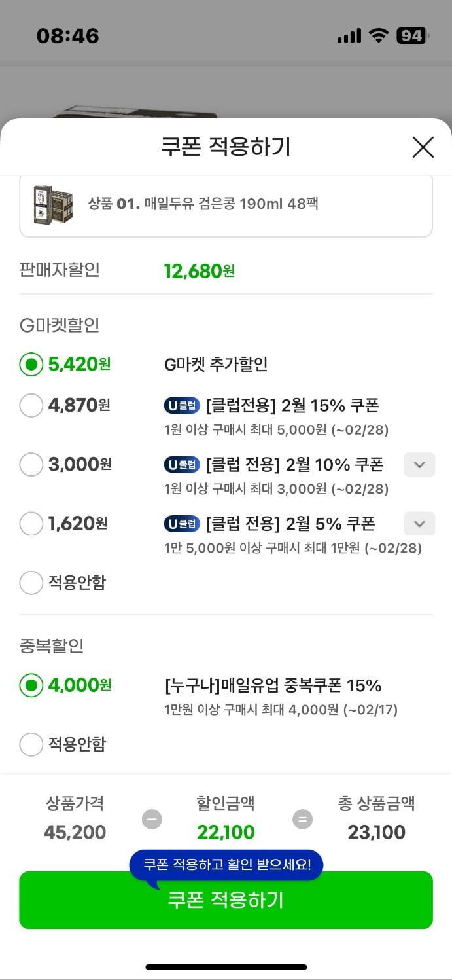
Task: Tap the gray equals circle icon
Action: (302, 819)
